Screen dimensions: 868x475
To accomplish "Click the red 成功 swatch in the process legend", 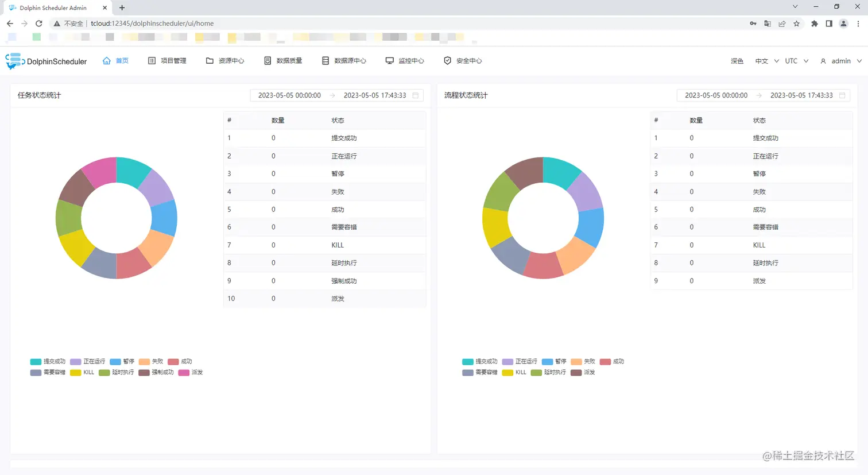I will [605, 362].
